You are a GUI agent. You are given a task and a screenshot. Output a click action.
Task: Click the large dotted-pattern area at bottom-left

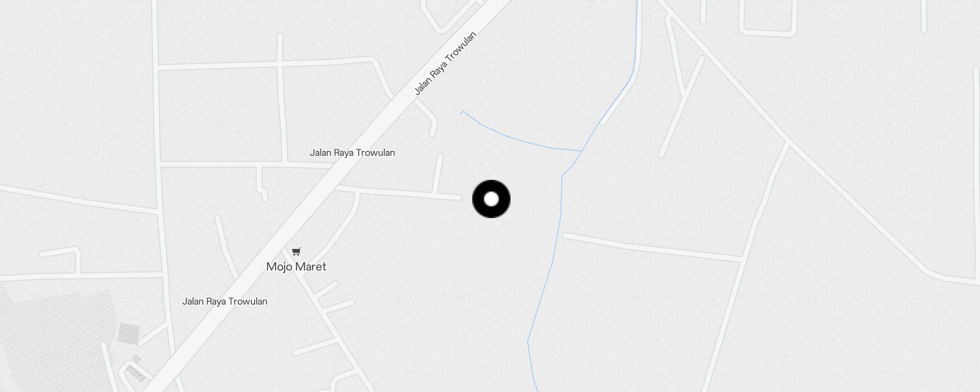tap(54, 338)
